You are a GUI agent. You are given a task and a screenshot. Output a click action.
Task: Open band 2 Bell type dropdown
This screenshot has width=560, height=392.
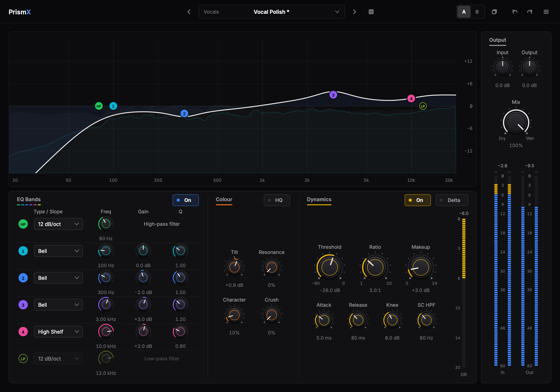click(58, 278)
